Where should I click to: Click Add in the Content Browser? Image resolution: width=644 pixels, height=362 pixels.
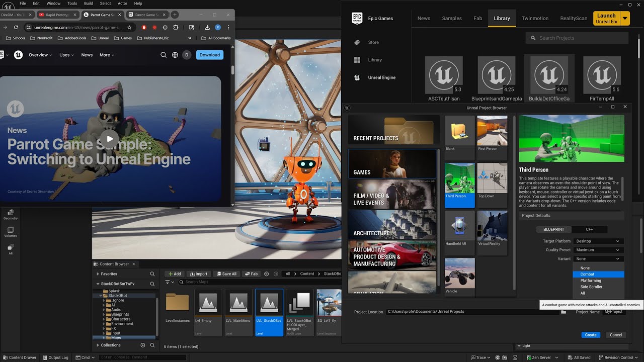click(174, 274)
